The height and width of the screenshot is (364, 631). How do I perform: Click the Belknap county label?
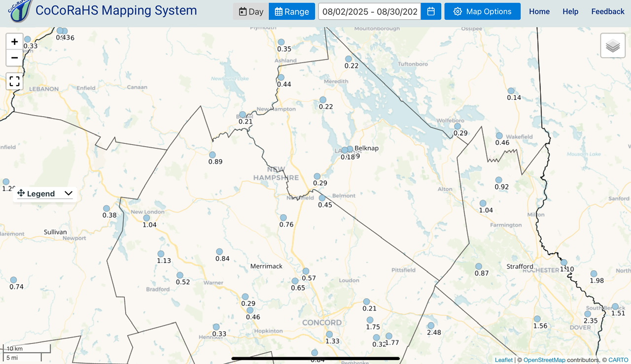coord(366,148)
